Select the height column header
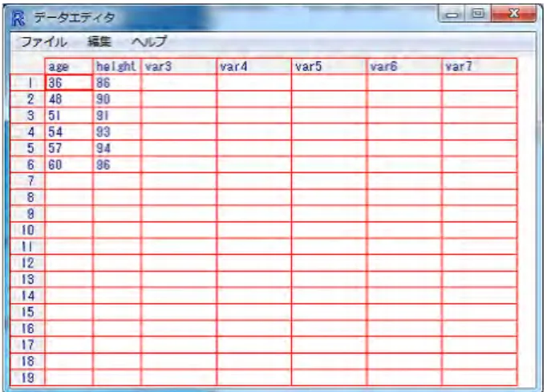Image resolution: width=547 pixels, height=392 pixels. (117, 67)
